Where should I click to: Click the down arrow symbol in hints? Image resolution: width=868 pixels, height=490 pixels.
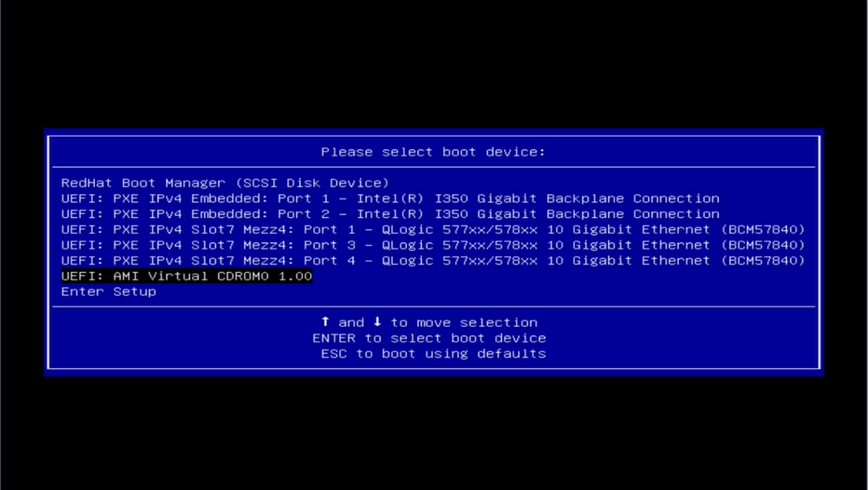tap(378, 322)
